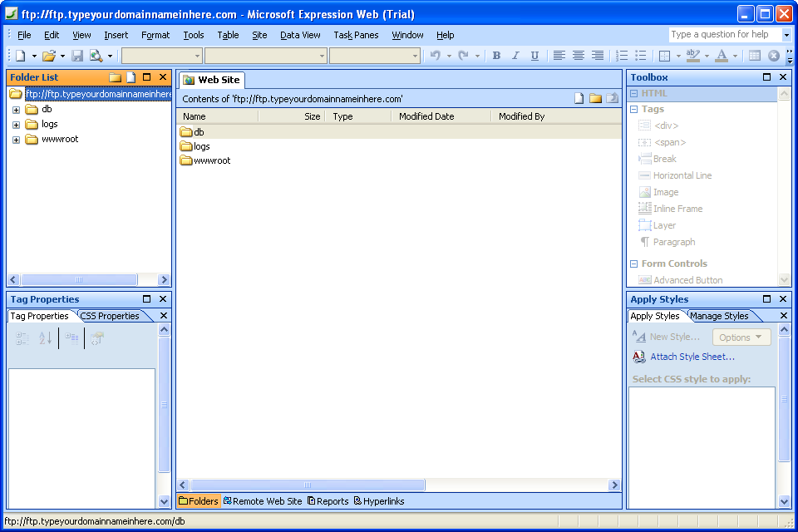
Task: Click the Up One Level icon in Contents bar
Action: [613, 98]
